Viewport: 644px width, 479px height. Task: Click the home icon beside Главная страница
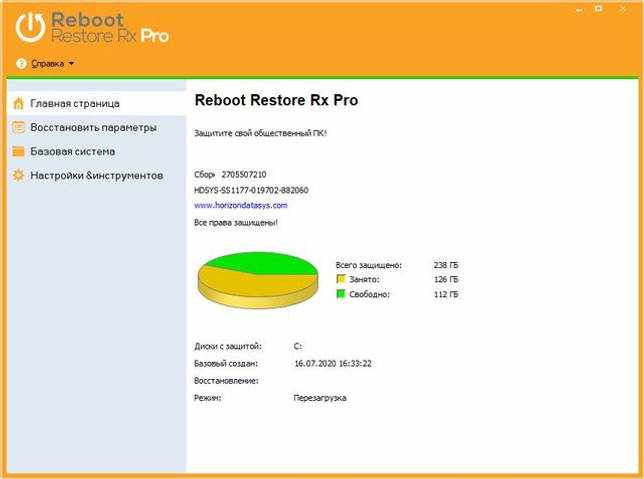[x=18, y=104]
